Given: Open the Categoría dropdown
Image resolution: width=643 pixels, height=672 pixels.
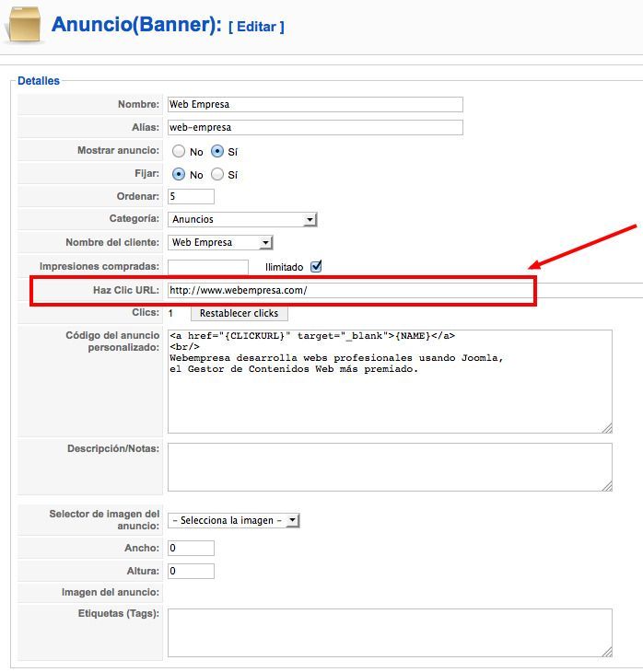Looking at the screenshot, I should 242,219.
